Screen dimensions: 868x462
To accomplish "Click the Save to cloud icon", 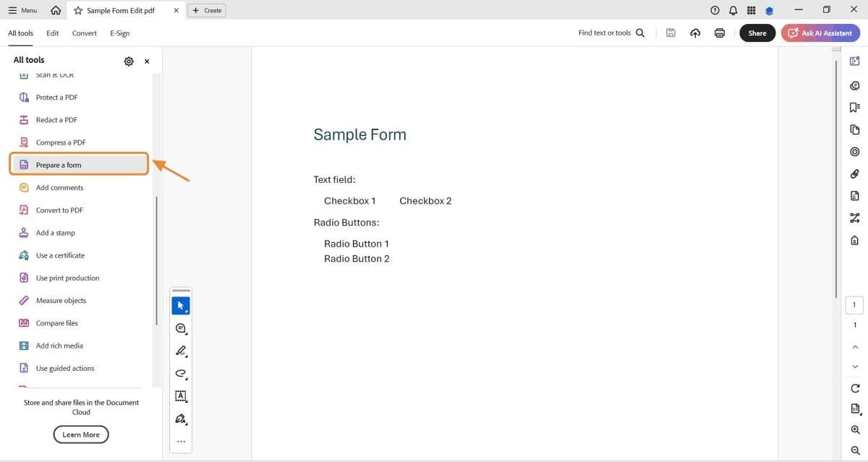I will (694, 33).
